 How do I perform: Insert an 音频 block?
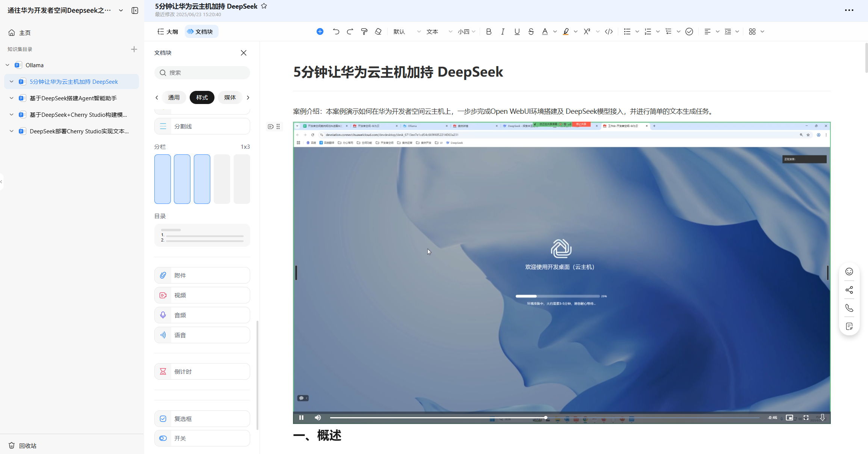(x=202, y=315)
